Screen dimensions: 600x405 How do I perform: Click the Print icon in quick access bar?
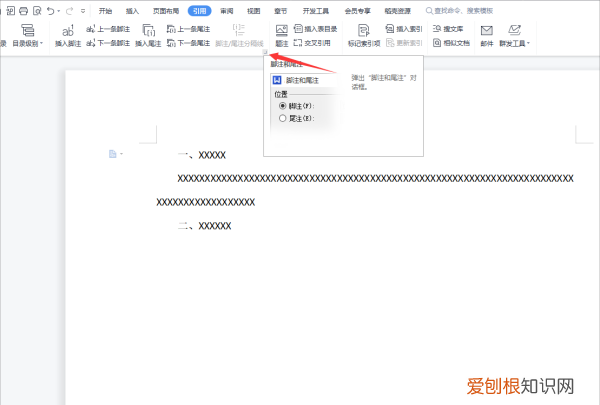point(23,11)
